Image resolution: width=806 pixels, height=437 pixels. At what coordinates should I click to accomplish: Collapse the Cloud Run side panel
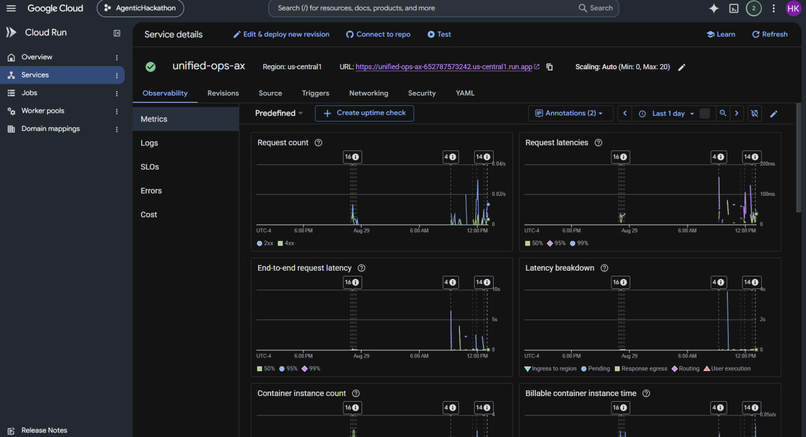[x=117, y=33]
